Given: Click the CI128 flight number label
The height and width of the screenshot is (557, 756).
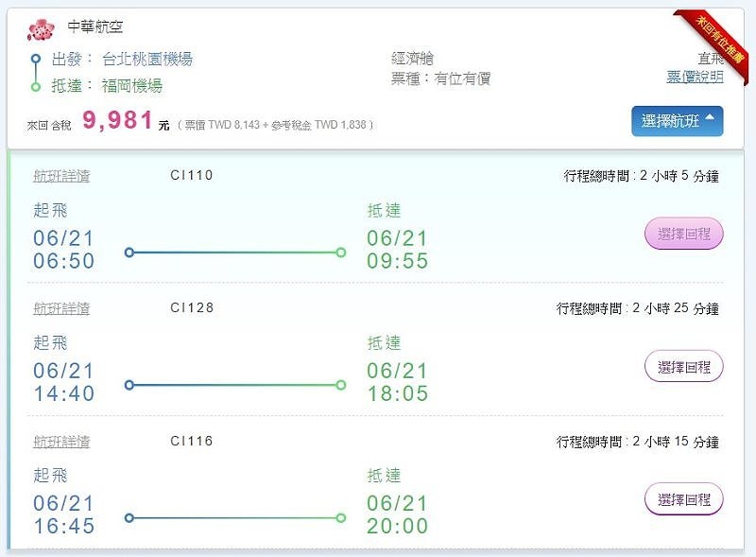Looking at the screenshot, I should click(192, 308).
